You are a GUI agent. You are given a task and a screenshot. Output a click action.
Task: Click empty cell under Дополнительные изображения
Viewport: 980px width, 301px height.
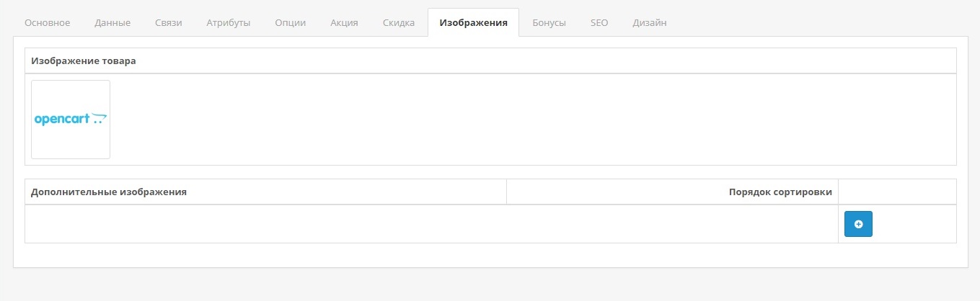point(265,224)
